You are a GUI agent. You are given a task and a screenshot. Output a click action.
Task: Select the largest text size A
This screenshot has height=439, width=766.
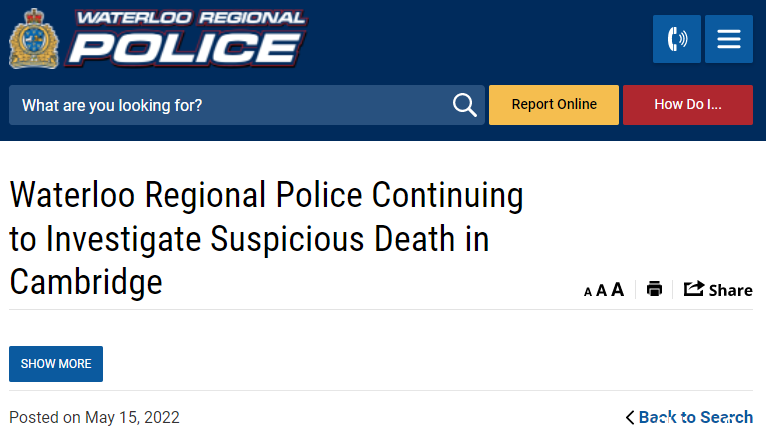pyautogui.click(x=617, y=289)
